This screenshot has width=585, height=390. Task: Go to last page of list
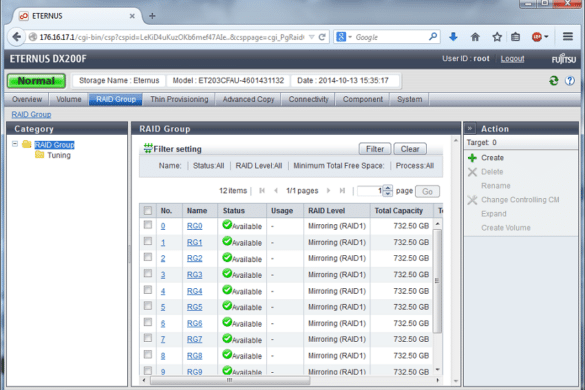coord(342,191)
